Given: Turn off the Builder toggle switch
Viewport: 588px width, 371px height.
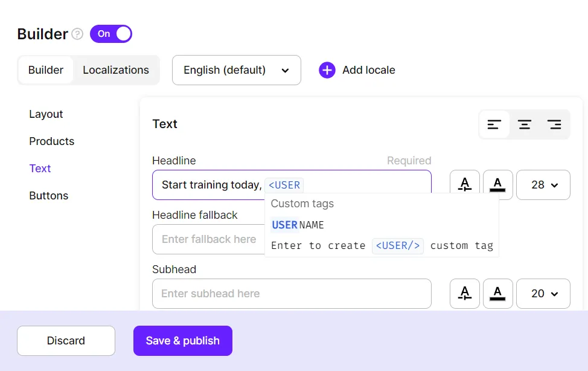Looking at the screenshot, I should point(111,34).
